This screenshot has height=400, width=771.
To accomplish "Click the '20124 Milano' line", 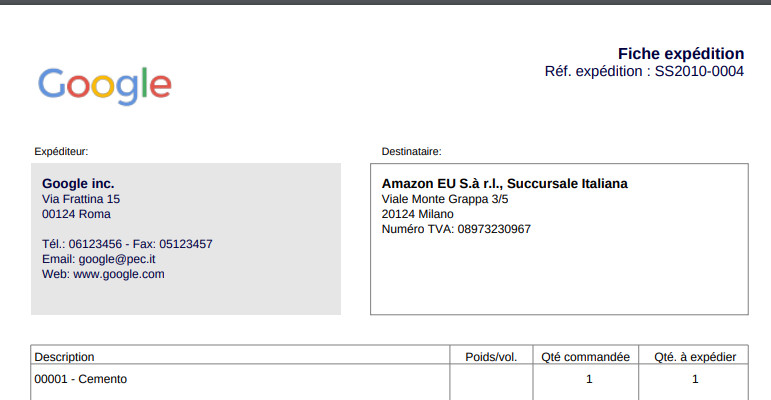I will (x=418, y=214).
